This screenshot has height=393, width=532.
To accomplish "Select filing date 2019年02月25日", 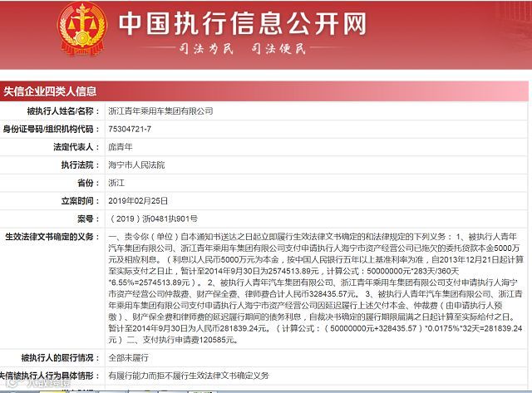I will 138,201.
